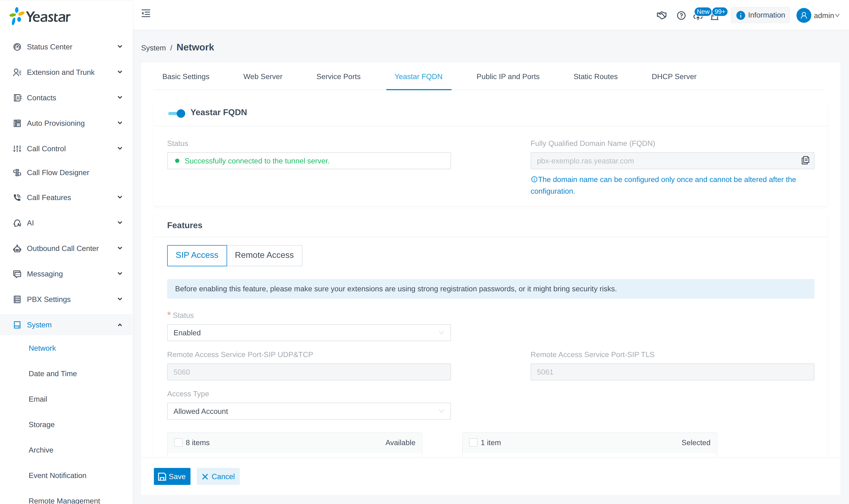Click the PBX Settings server icon

coord(17,299)
